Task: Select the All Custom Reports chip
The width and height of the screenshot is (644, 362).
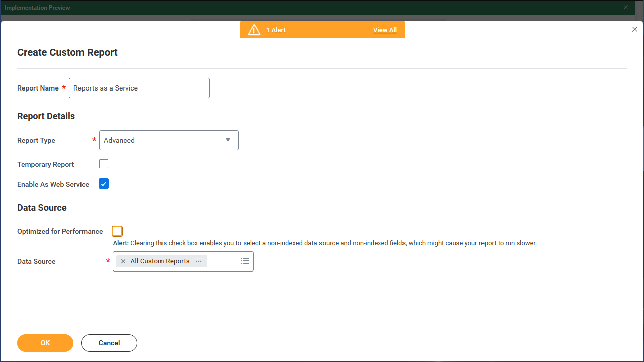Action: [160, 261]
